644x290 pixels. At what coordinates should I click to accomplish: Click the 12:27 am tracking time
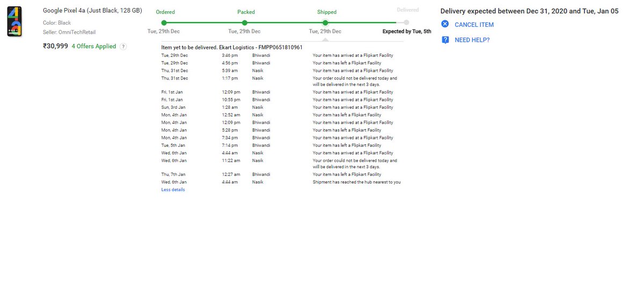231,175
